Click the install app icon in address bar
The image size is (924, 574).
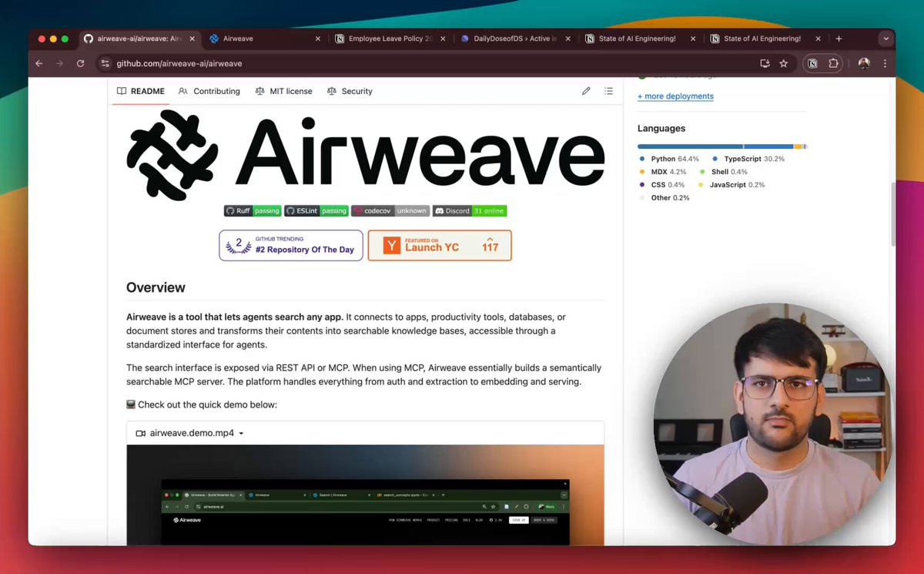(x=765, y=63)
